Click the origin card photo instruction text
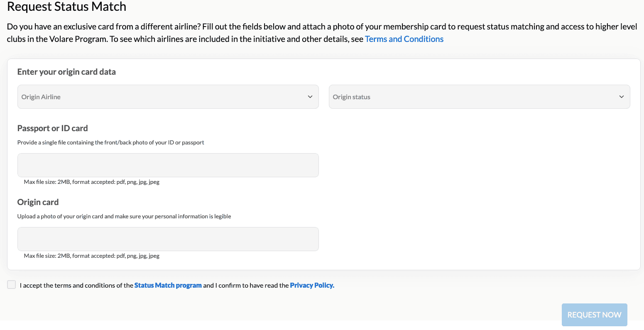The image size is (644, 330). [124, 216]
